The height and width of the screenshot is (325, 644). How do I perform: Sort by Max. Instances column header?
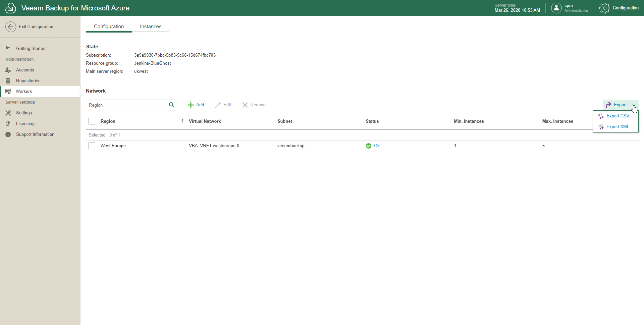[558, 121]
